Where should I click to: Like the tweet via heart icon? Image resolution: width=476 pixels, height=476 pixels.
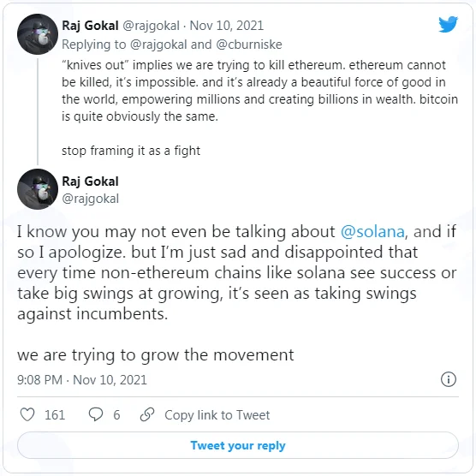point(27,414)
